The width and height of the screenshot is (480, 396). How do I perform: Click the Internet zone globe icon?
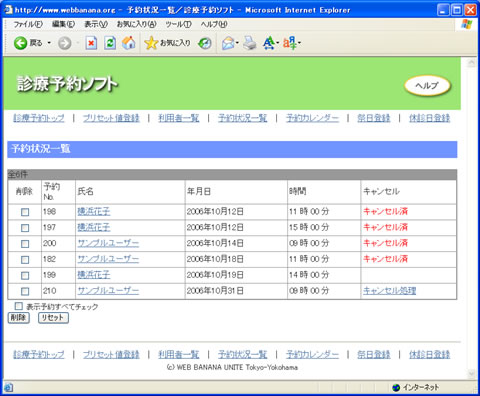396,387
